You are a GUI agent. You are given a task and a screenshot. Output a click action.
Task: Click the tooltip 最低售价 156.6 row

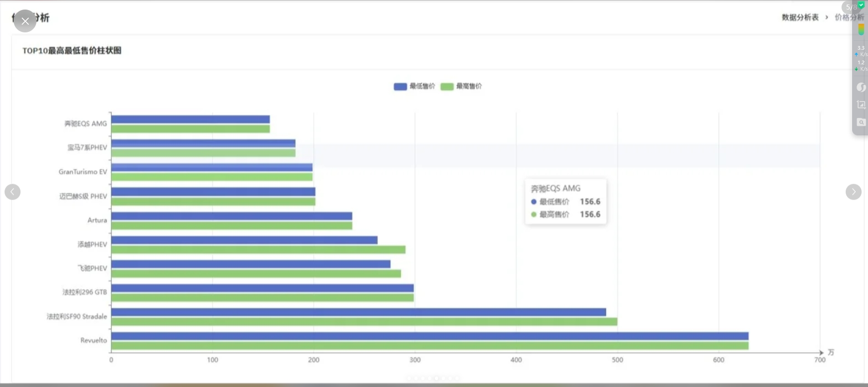coord(566,201)
